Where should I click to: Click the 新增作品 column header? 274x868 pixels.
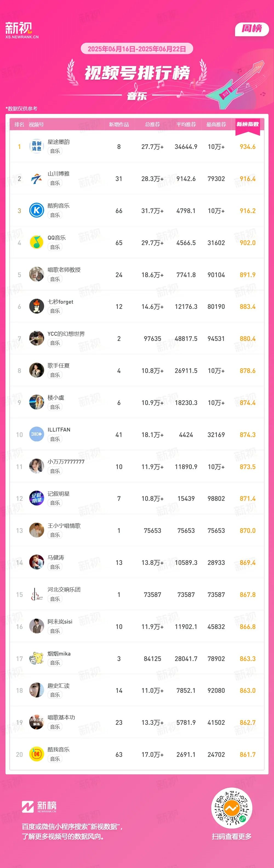[x=119, y=125]
